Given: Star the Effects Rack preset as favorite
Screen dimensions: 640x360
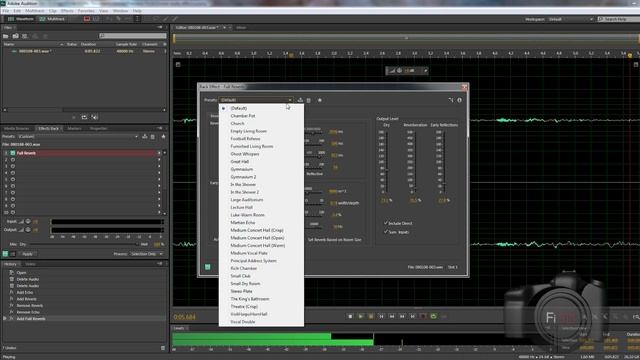Looking at the screenshot, I should pos(163,137).
